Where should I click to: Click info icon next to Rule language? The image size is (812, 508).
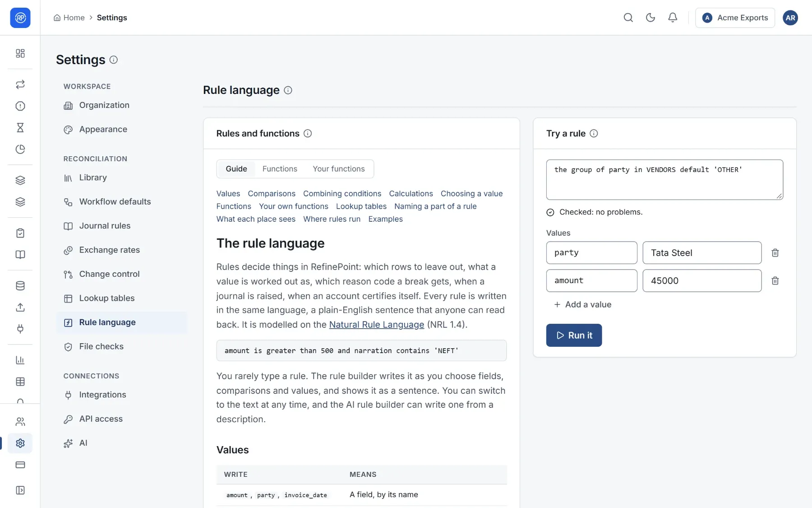click(x=288, y=90)
